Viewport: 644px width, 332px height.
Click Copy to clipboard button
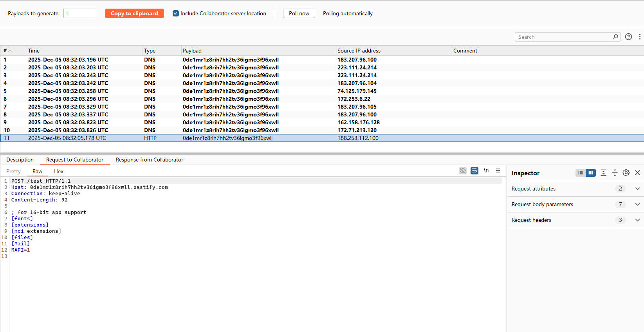pyautogui.click(x=134, y=13)
